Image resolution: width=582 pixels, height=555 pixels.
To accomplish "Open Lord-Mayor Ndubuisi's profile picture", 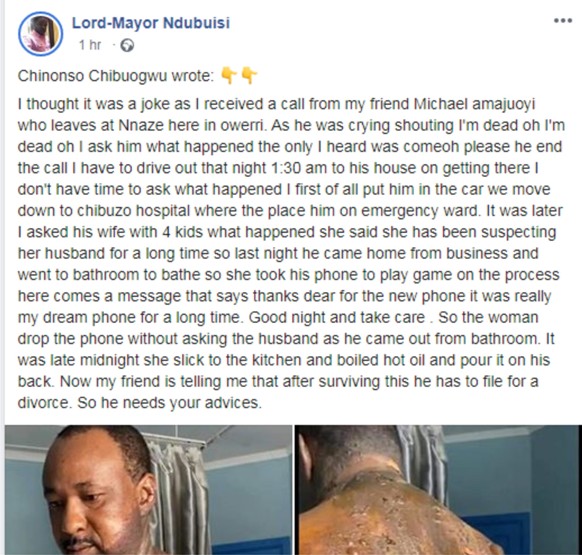I will (40, 34).
